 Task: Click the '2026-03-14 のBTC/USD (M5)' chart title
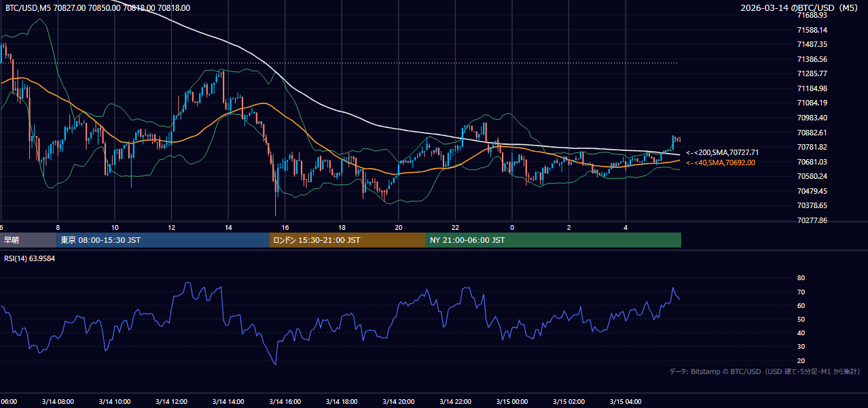coord(799,8)
